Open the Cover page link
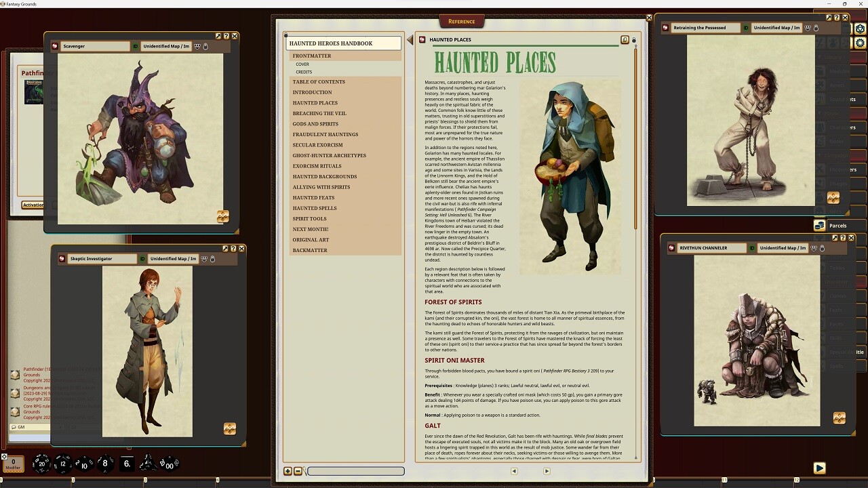868x488 pixels. point(304,64)
